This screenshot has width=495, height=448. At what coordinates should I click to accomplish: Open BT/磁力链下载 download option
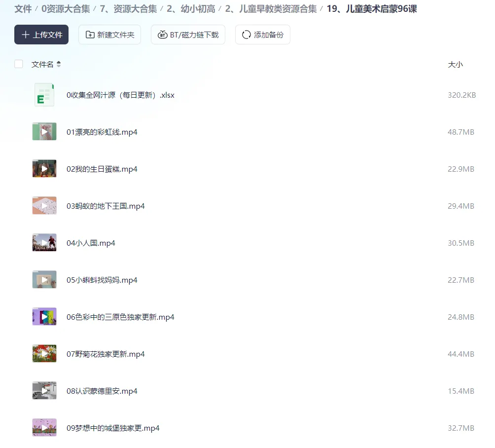[x=188, y=35]
